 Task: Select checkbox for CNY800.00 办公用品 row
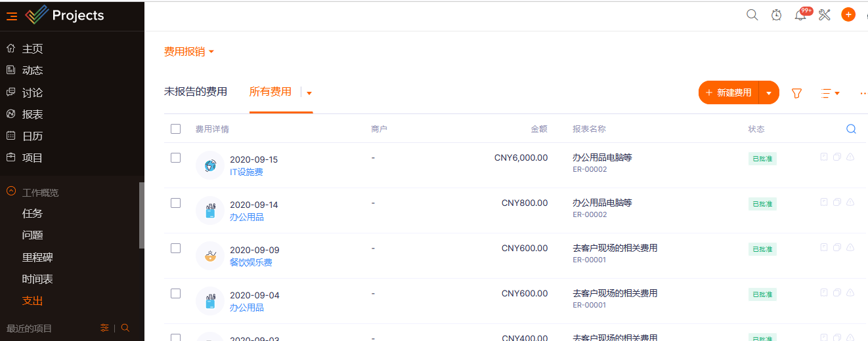coord(175,203)
